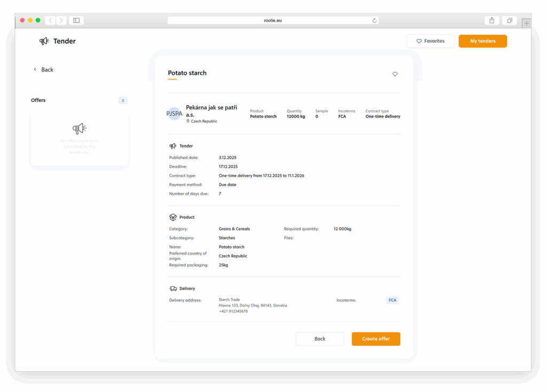
Task: Click the browser forward arrow
Action: (61, 20)
